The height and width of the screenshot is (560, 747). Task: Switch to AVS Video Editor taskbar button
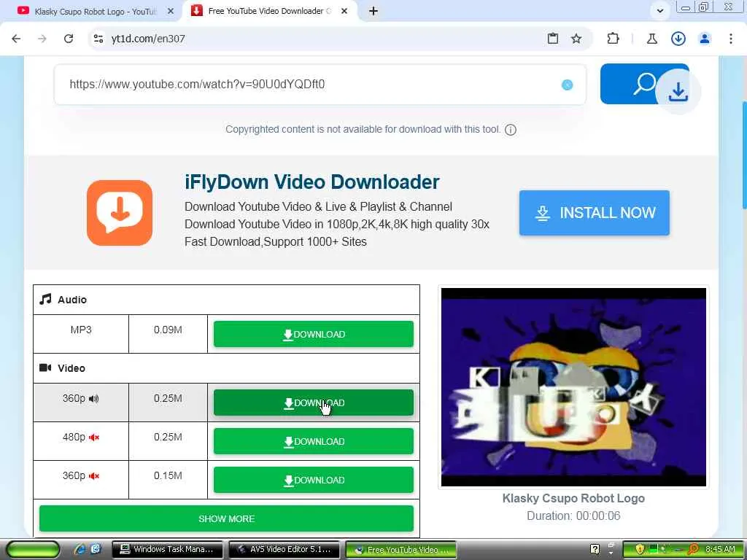pos(285,550)
